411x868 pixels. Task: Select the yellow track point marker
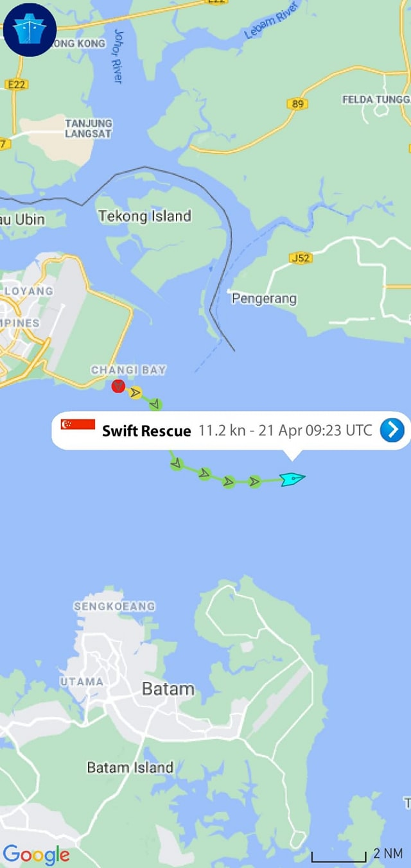tap(135, 392)
